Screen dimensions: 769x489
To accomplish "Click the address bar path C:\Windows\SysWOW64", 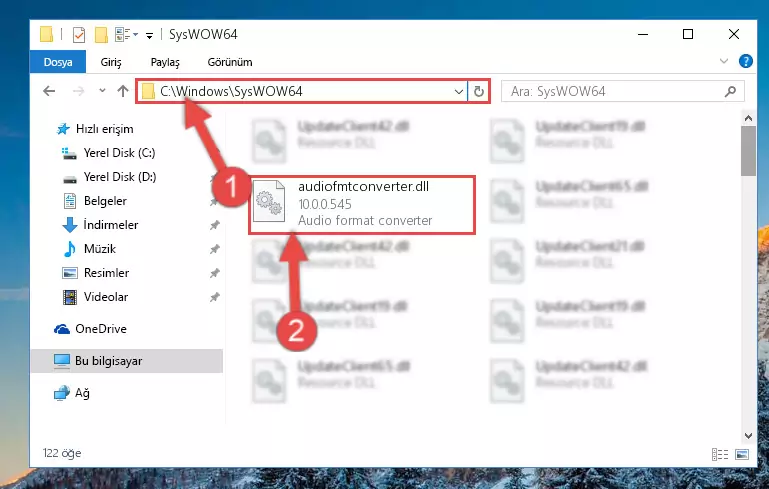I will pyautogui.click(x=231, y=91).
